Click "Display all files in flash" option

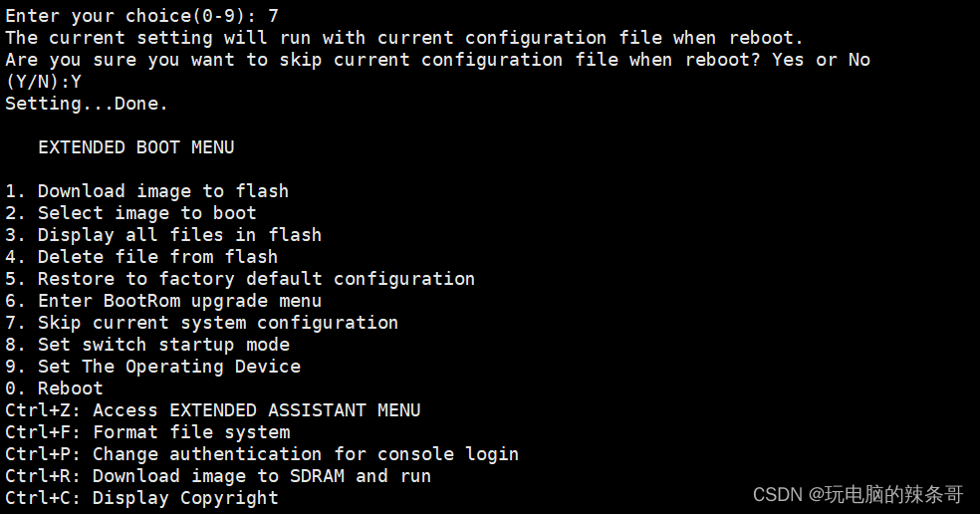click(163, 235)
